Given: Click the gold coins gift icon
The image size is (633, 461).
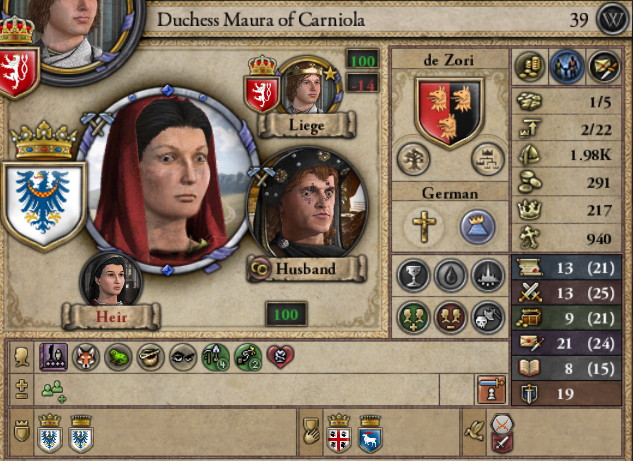Looking at the screenshot, I should coord(530,67).
